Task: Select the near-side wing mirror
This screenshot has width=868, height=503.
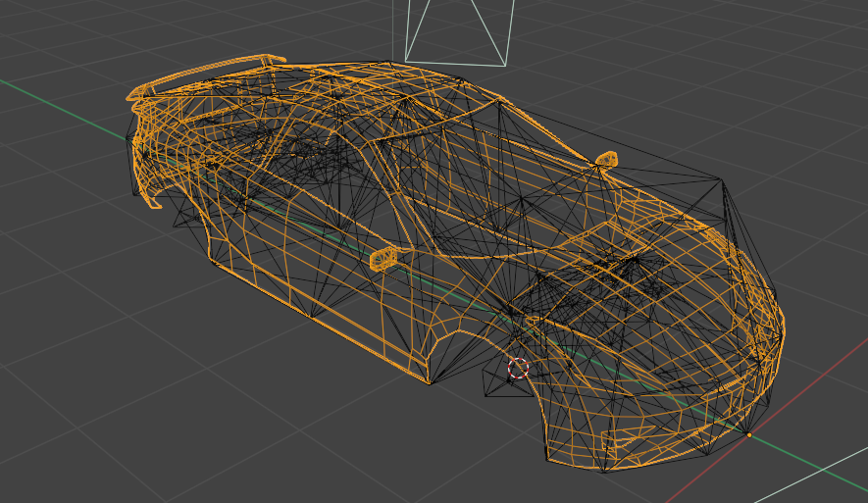Action: coord(385,257)
